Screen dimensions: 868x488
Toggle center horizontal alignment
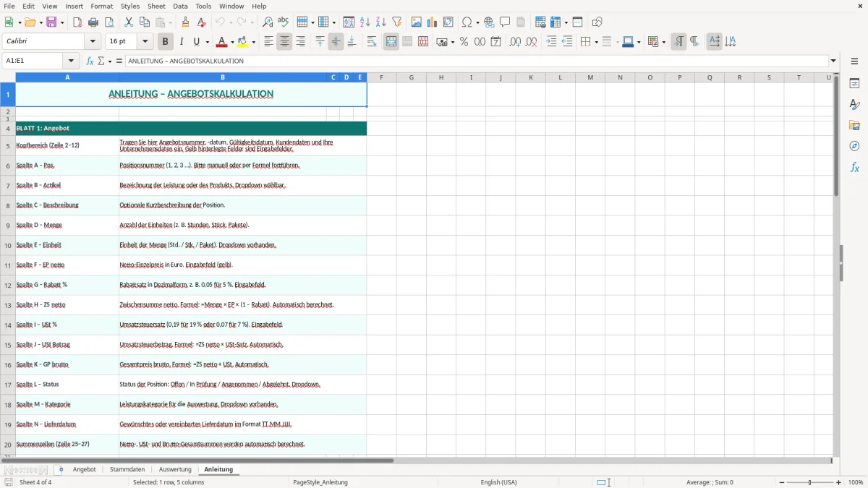point(284,42)
